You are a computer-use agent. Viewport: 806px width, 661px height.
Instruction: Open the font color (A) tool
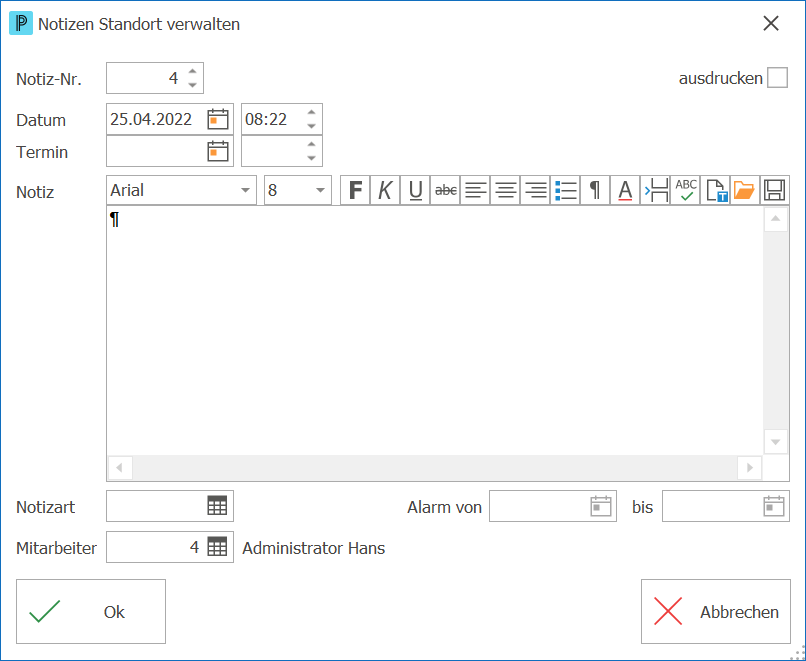pos(625,190)
